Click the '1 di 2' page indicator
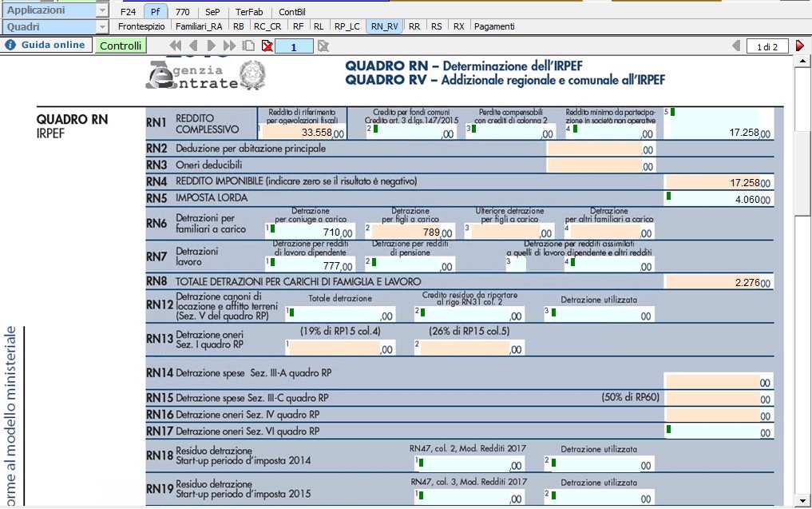 pos(767,46)
